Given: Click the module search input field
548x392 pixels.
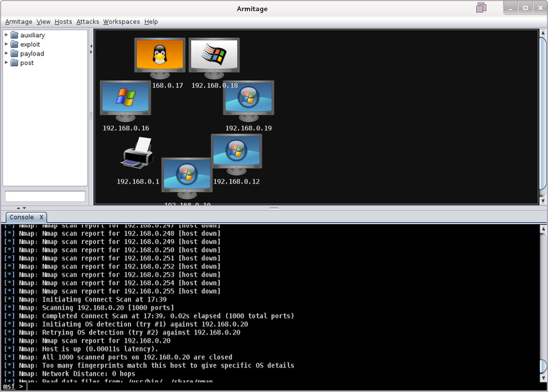Looking at the screenshot, I should point(45,196).
